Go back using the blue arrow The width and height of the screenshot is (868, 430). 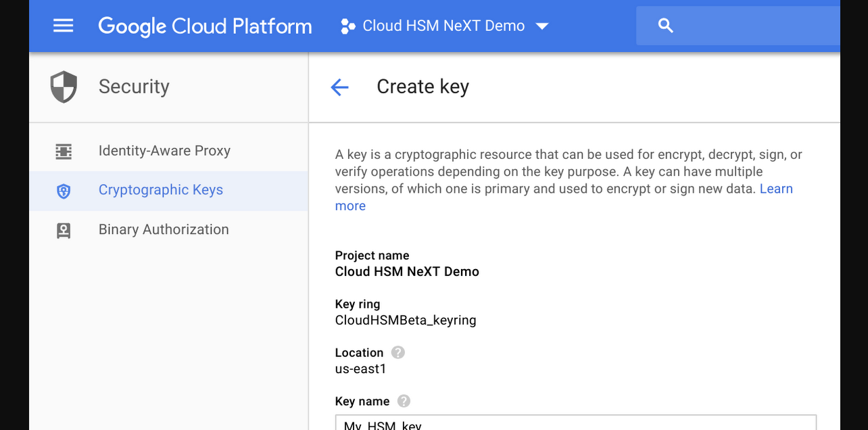pyautogui.click(x=339, y=87)
